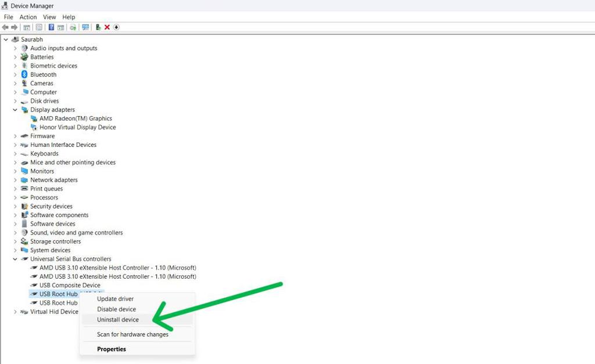Expand the Disk drives category
This screenshot has width=595, height=364.
15,101
